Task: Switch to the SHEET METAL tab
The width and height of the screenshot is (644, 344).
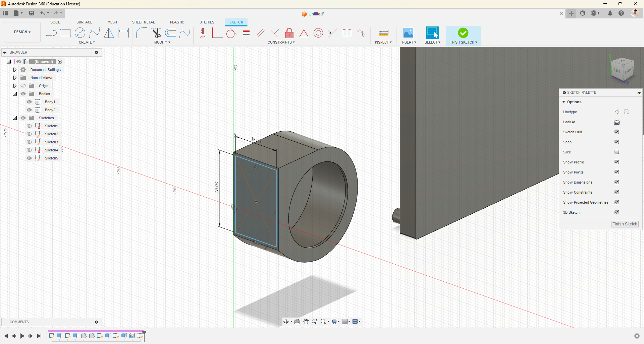Action: 143,22
